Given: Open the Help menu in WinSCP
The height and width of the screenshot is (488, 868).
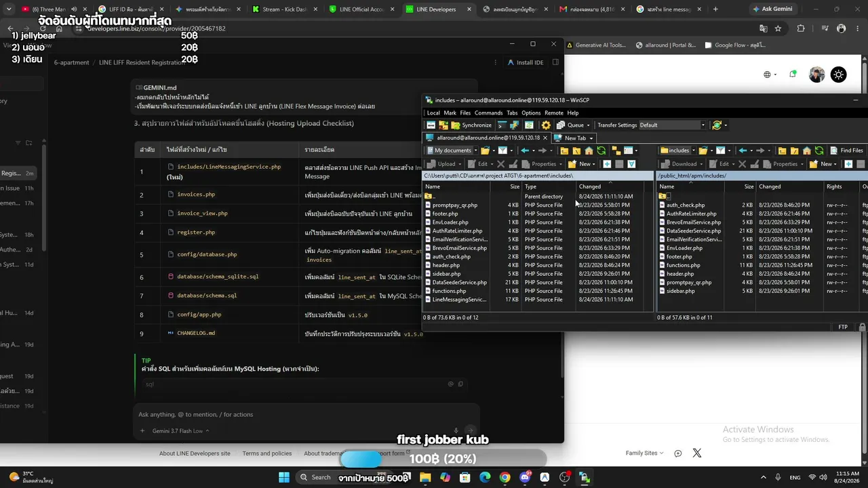Looking at the screenshot, I should tap(573, 113).
